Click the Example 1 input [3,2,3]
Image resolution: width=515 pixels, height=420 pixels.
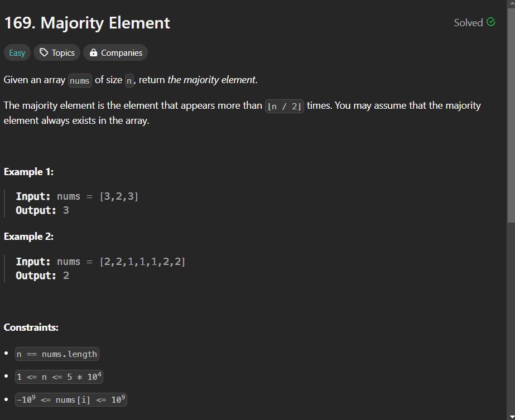click(119, 196)
